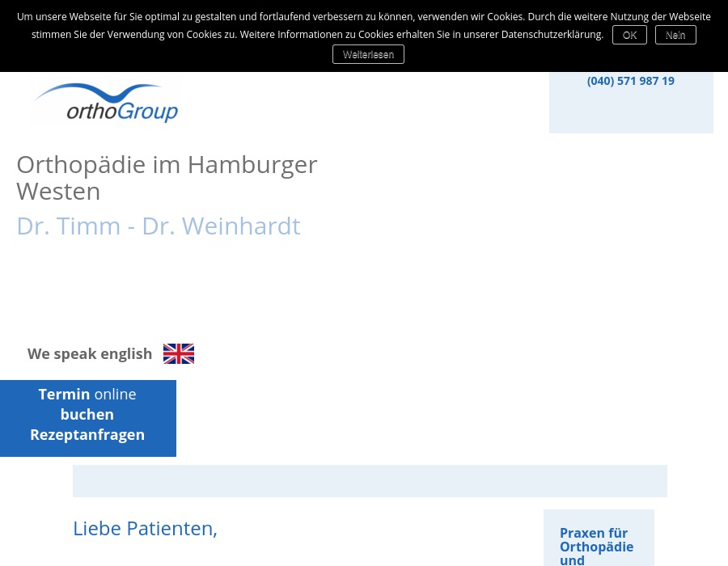Image resolution: width=728 pixels, height=566 pixels.
Task: Decline cookies with the Nein button
Action: (x=675, y=35)
